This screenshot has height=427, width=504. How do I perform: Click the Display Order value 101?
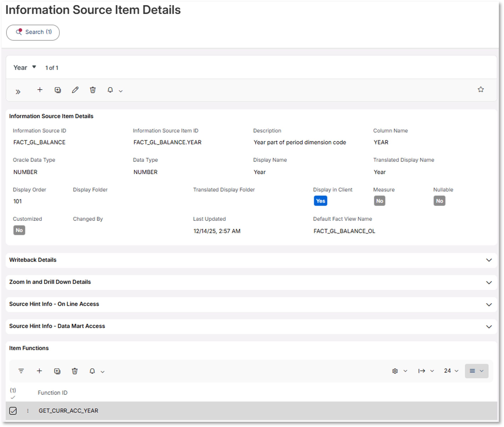pyautogui.click(x=17, y=201)
